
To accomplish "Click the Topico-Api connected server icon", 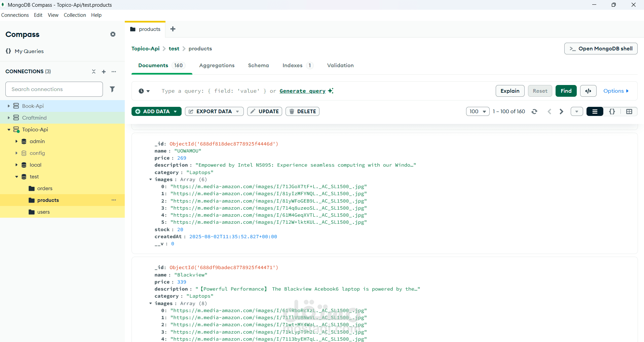I will (x=16, y=130).
